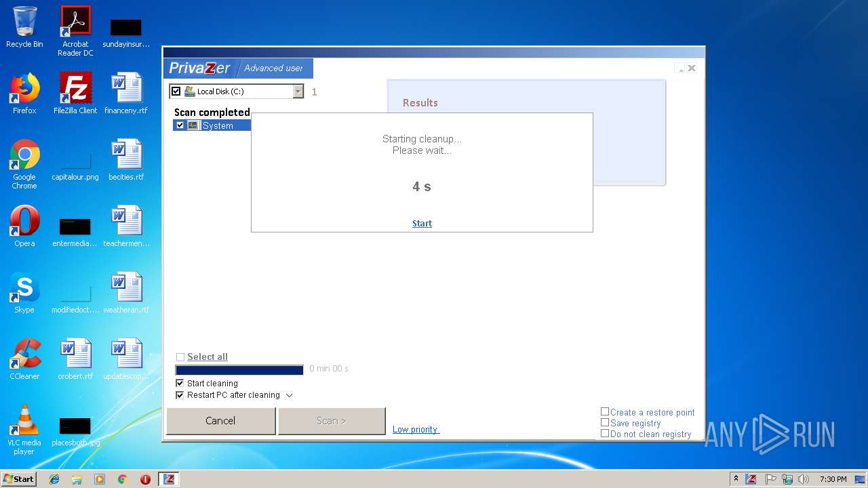
Task: Show hidden system tray icons
Action: 736,479
